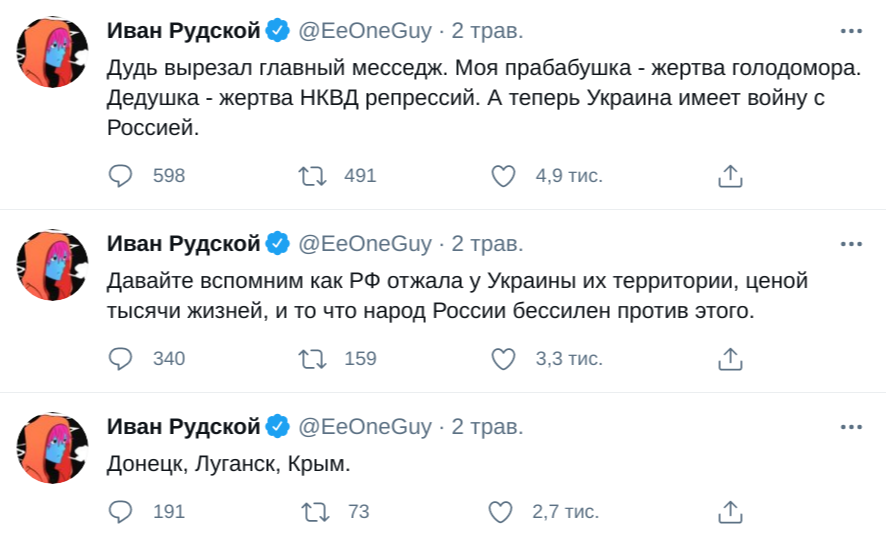Reply to the Давайте вспомним tweet

pos(120,358)
